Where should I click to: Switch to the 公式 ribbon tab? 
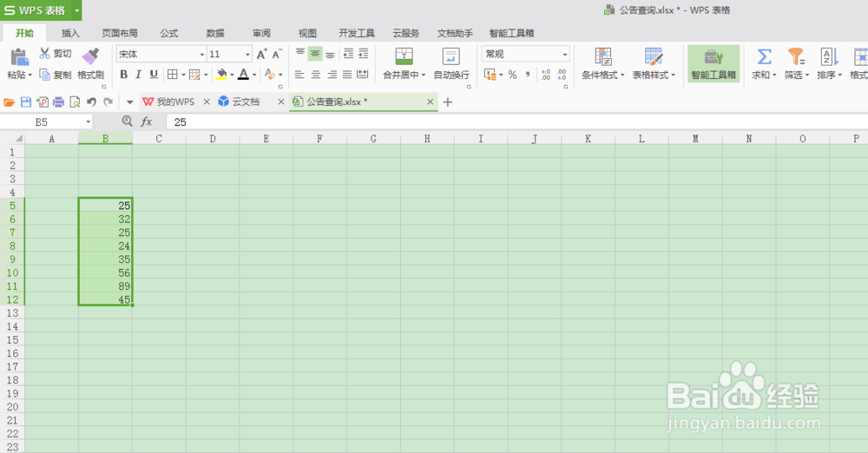coord(169,33)
